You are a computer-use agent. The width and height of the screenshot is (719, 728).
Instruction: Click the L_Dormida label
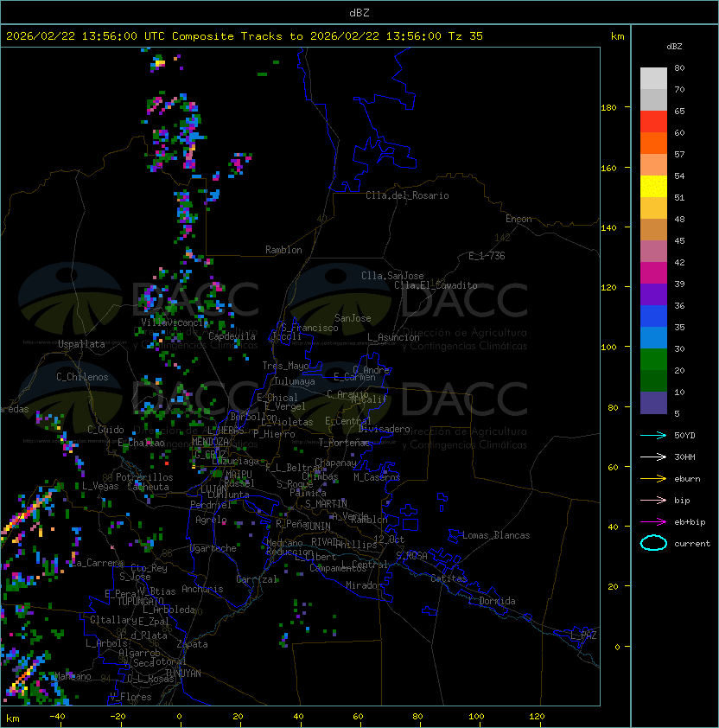pyautogui.click(x=492, y=601)
